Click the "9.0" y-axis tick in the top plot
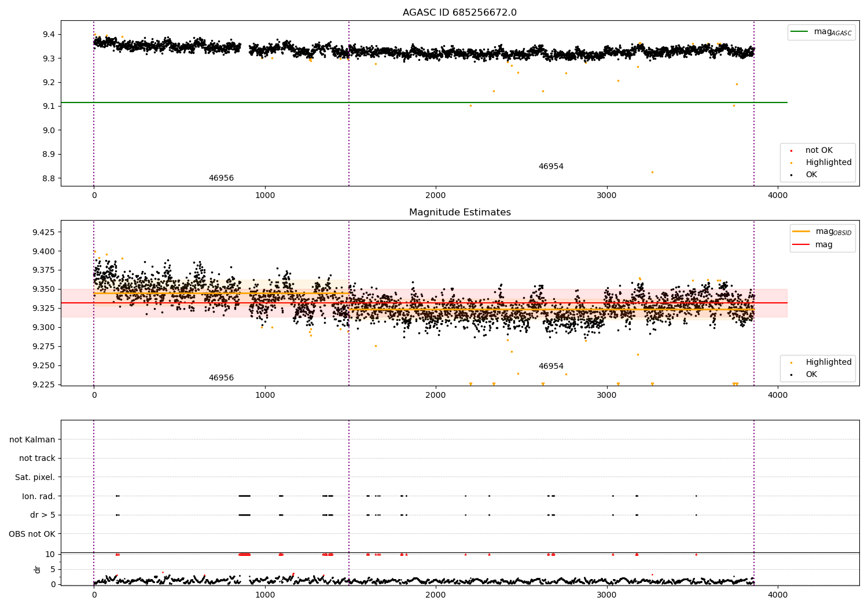This screenshot has height=608, width=868. click(49, 130)
